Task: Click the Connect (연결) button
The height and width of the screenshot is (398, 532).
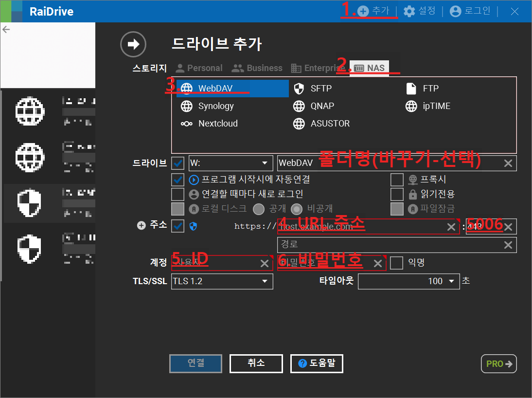Action: coord(196,363)
